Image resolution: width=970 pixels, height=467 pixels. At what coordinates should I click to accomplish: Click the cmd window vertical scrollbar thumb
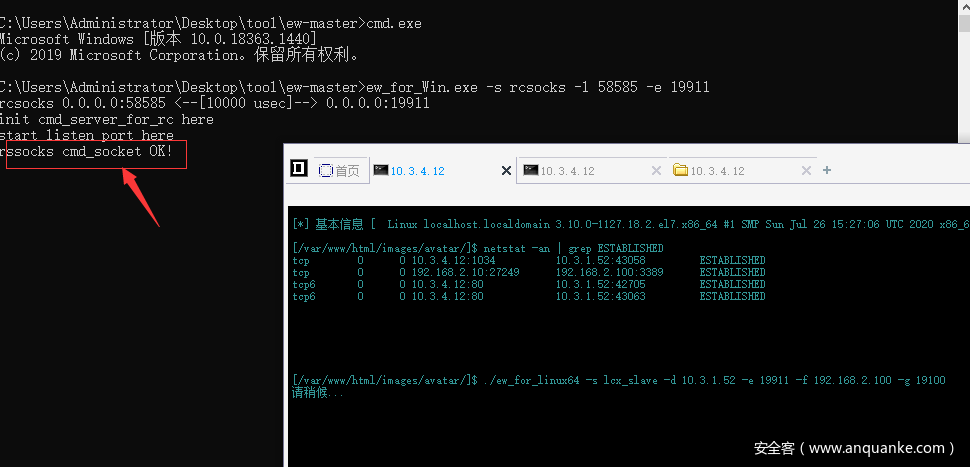pos(964,23)
